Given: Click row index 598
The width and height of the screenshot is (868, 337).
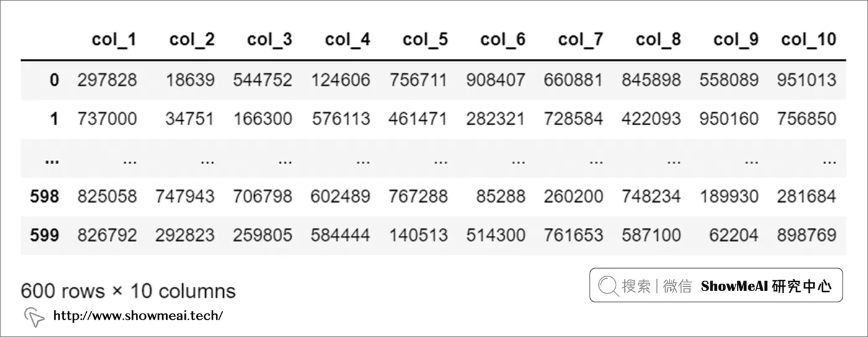Looking at the screenshot, I should tap(45, 196).
